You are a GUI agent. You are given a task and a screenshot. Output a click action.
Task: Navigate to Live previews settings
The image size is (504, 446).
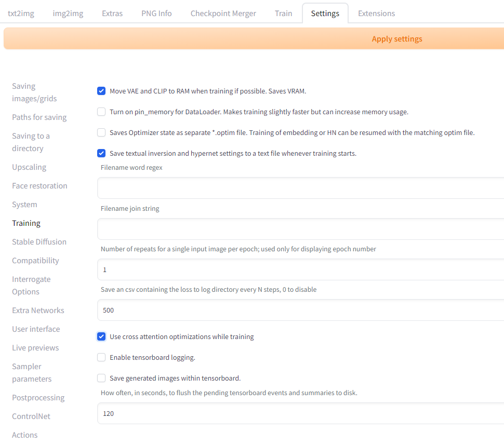tap(35, 347)
